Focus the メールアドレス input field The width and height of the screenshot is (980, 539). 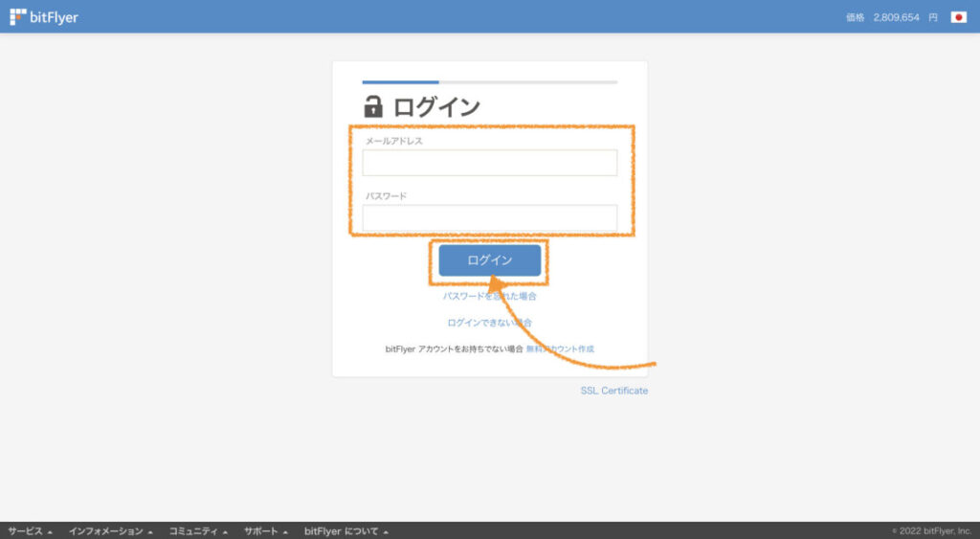pos(489,163)
